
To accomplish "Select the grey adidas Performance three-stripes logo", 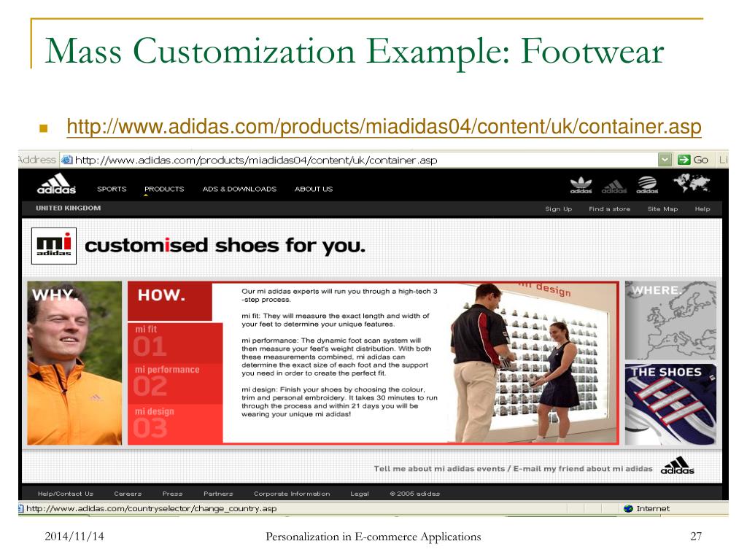I will (614, 186).
